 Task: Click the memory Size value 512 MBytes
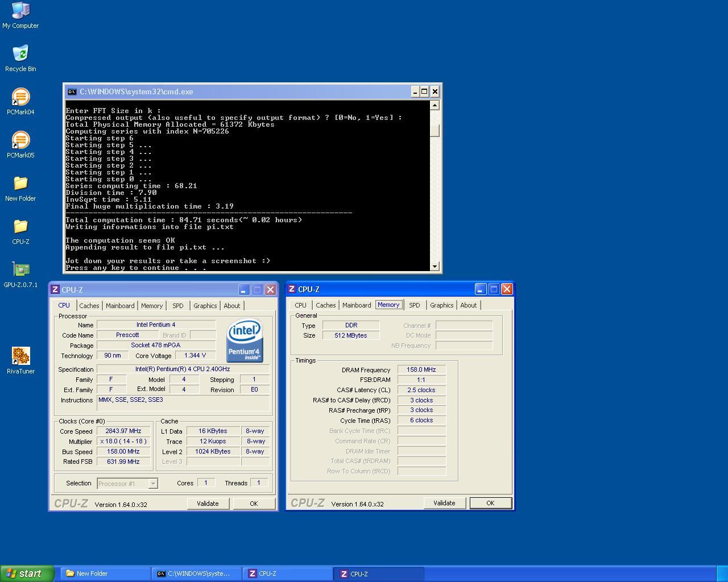(x=351, y=335)
